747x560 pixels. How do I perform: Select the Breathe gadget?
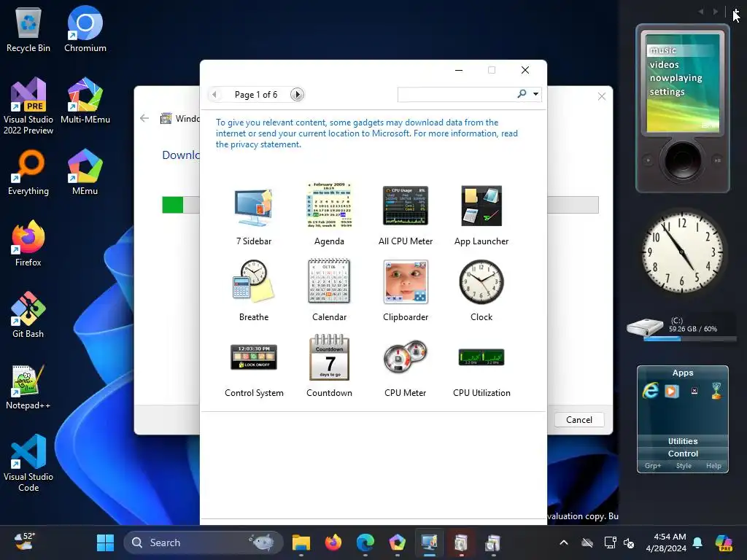coord(254,290)
